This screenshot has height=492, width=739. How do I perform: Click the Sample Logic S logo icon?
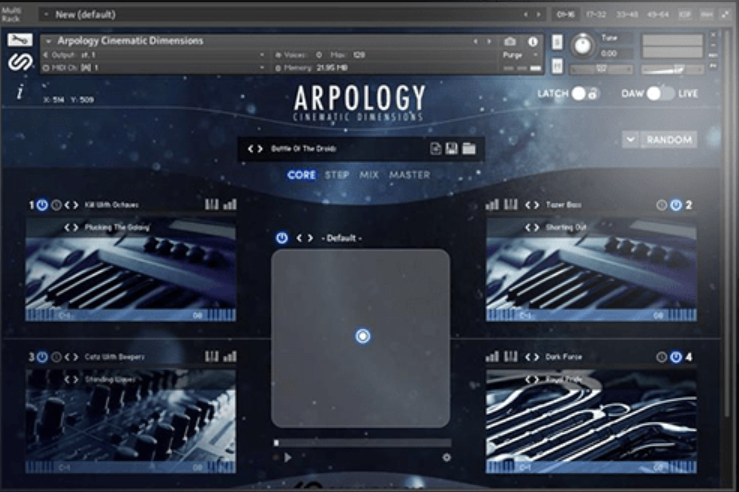20,62
